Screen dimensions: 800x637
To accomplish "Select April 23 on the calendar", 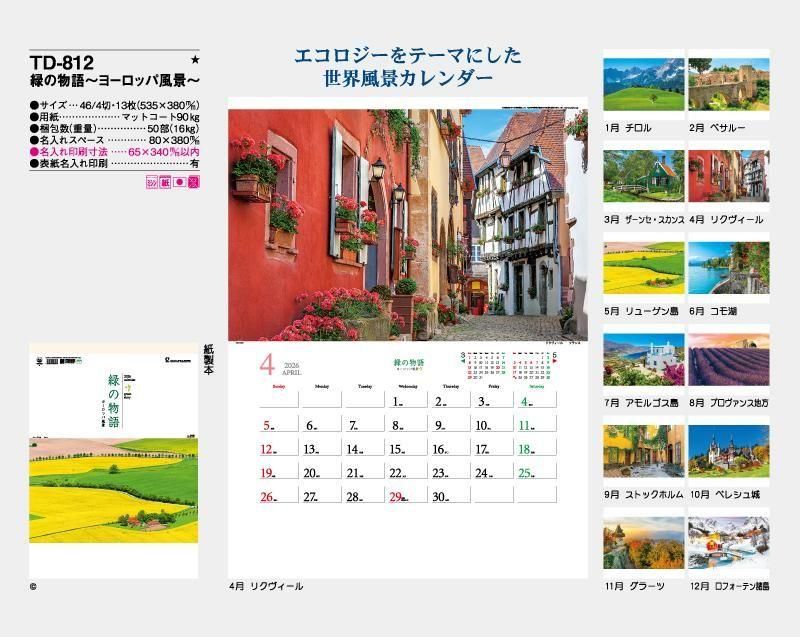I will click(451, 472).
